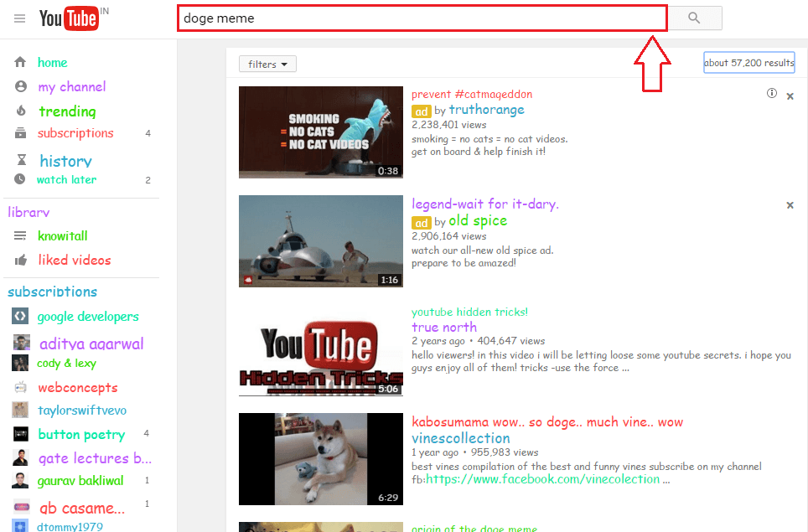Click the home house icon
Screen dimensions: 808x532
(20, 62)
